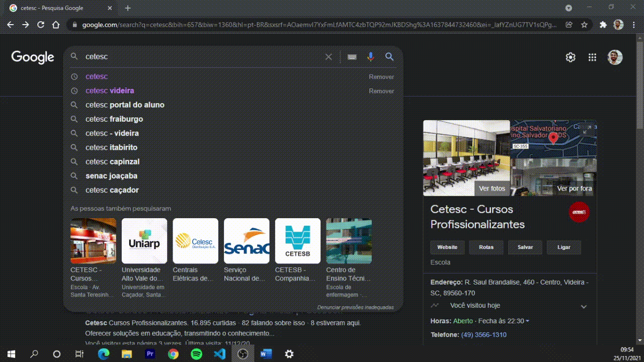Open Chrome profile dropdown in title bar
644x362 pixels.
click(x=569, y=8)
